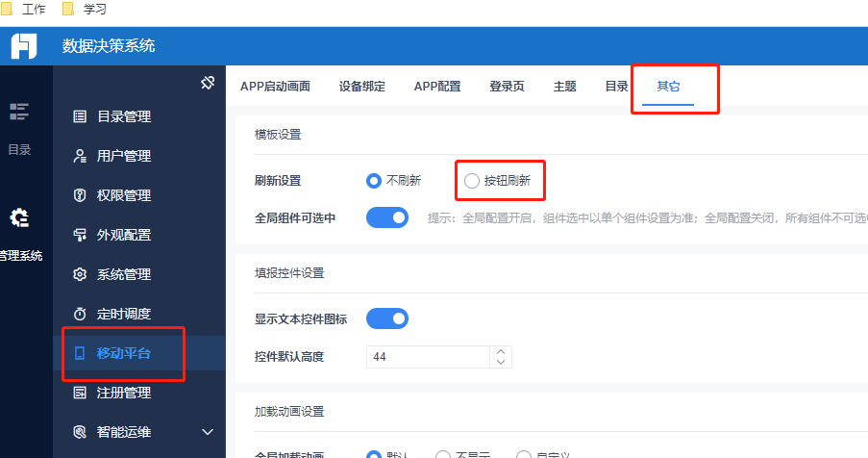Switch to the 主题 tab
The image size is (868, 458).
pos(564,87)
